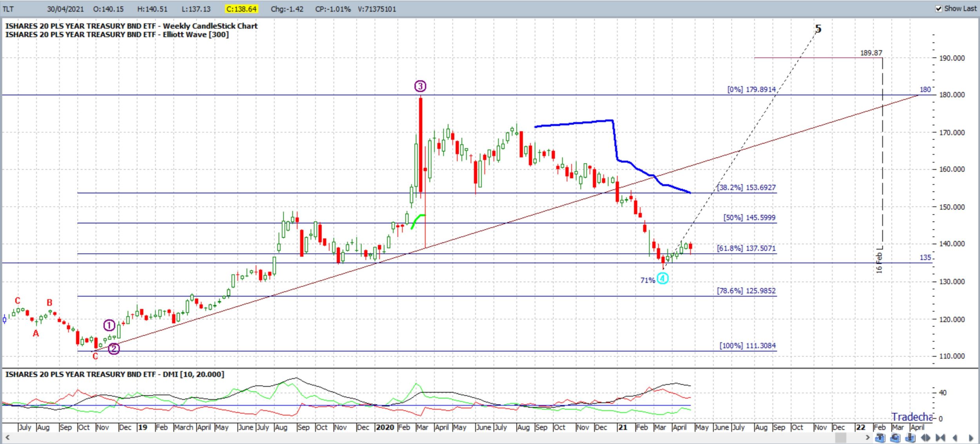Click the [50%] 145.5999 Fibonacci label
Image resolution: width=980 pixels, height=444 pixels.
750,217
